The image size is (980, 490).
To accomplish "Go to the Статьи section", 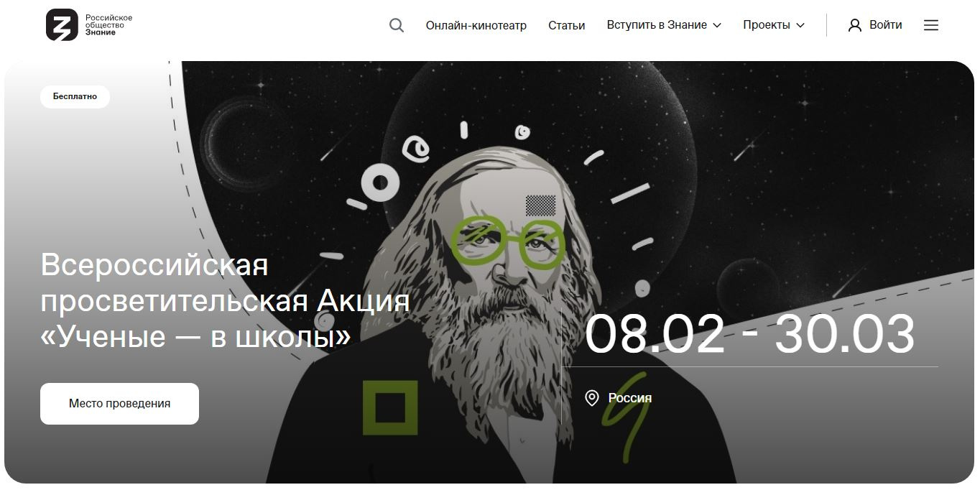I will tap(566, 25).
